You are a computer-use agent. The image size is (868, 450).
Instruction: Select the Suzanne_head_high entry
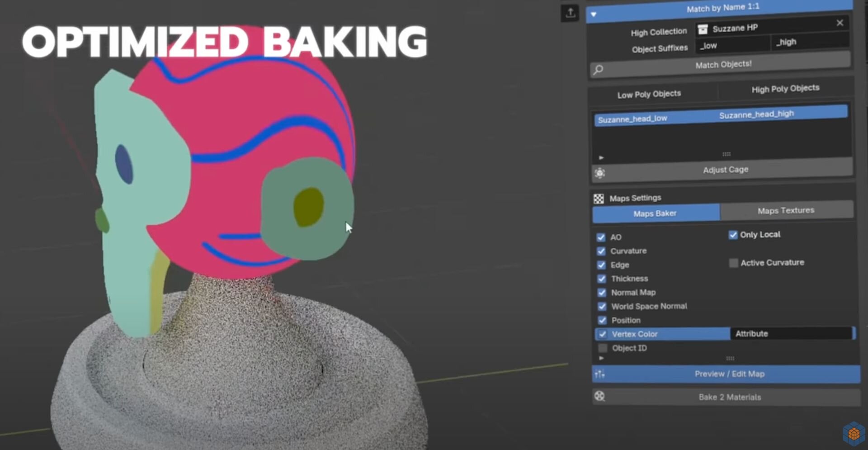click(x=756, y=114)
